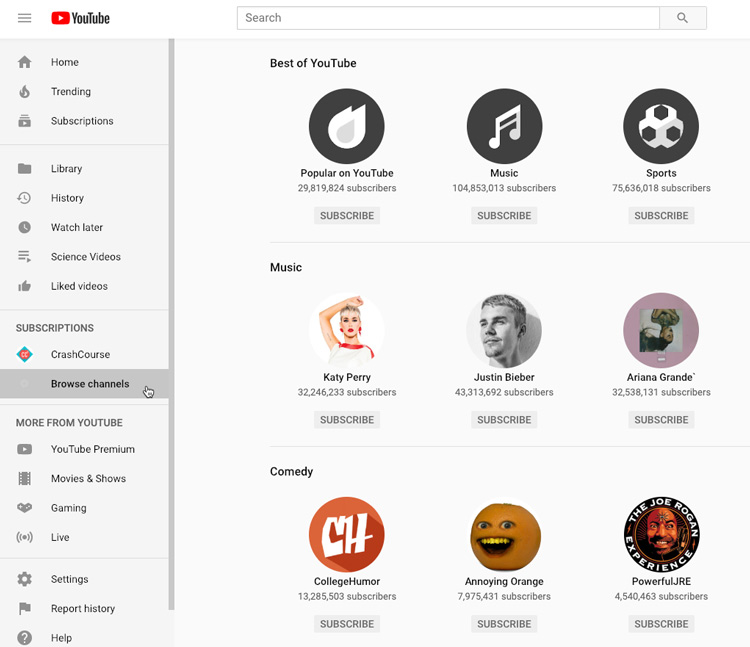This screenshot has height=647, width=750.
Task: Click the Library folder icon
Action: point(24,169)
